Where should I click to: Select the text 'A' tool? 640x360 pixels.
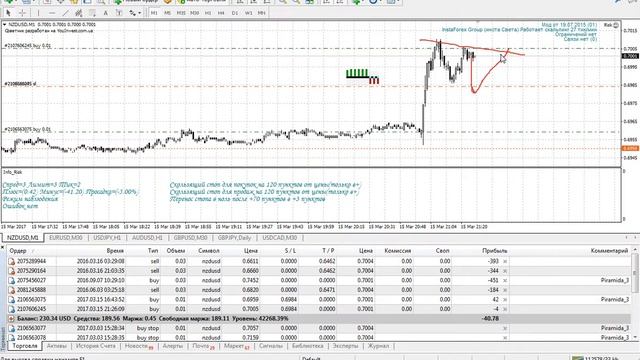coord(106,13)
